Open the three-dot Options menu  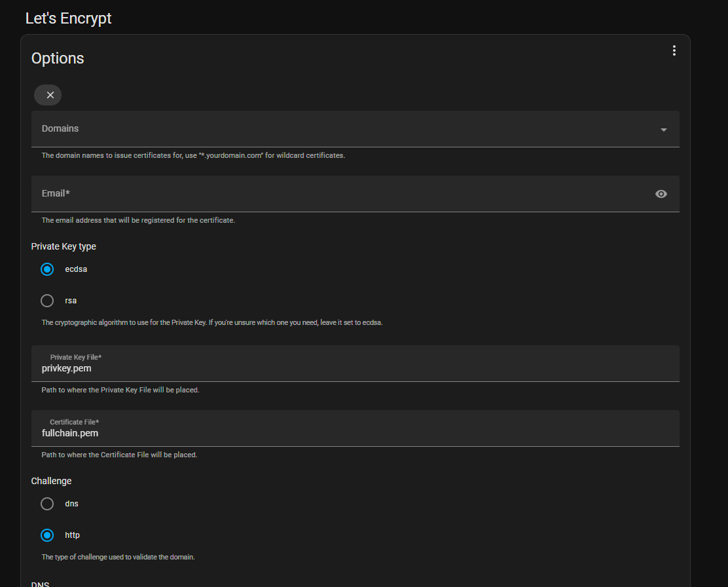point(674,50)
